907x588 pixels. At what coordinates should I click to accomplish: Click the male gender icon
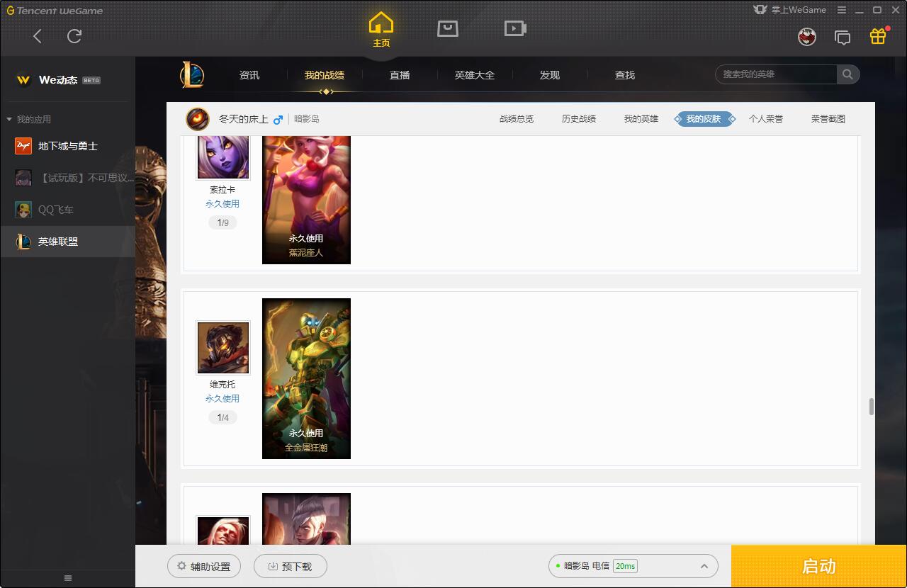(278, 119)
